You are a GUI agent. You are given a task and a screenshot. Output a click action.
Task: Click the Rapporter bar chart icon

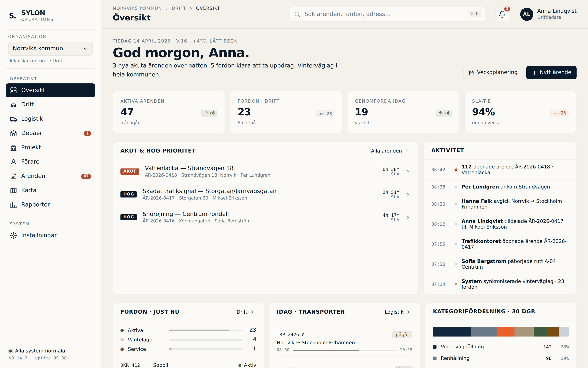coord(13,205)
